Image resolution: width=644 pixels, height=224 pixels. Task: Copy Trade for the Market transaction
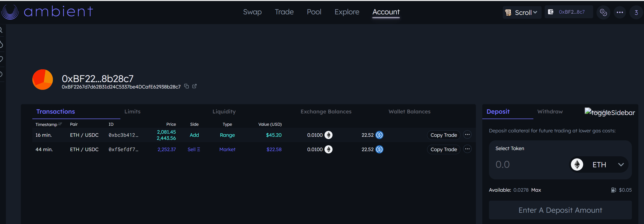pyautogui.click(x=444, y=149)
